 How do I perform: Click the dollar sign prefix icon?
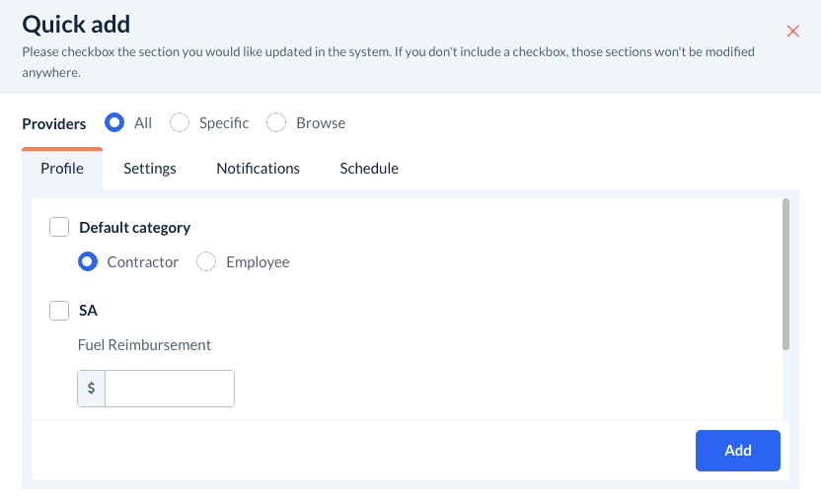92,389
